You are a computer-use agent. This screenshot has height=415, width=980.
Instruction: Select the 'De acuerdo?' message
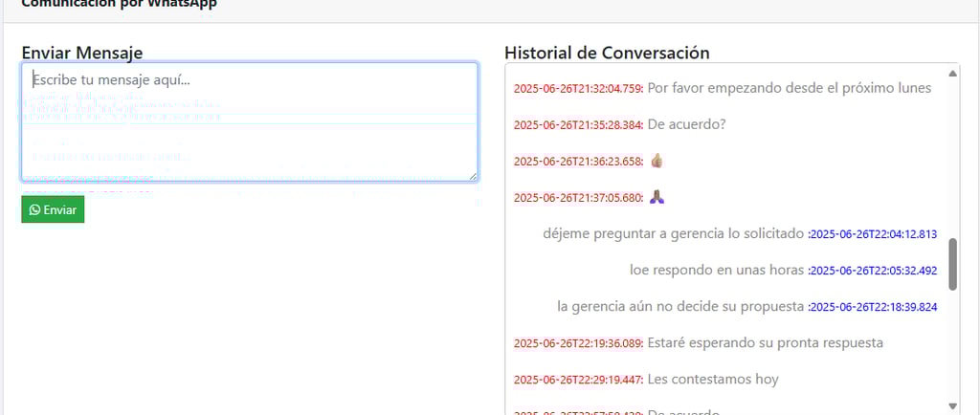(686, 124)
